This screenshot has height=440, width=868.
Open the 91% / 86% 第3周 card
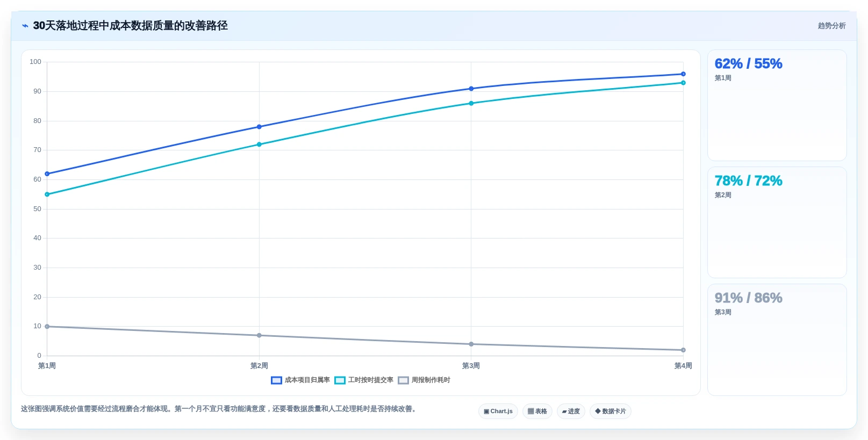pyautogui.click(x=777, y=340)
